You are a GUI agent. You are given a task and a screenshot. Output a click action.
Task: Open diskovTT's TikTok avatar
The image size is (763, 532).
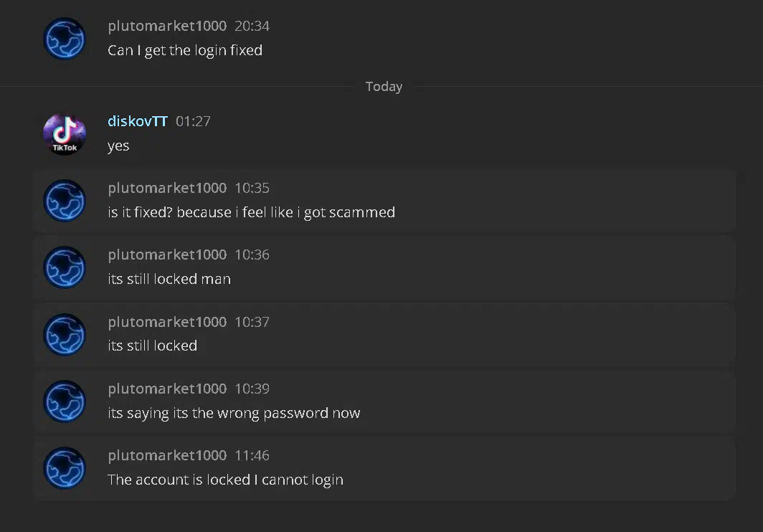65,134
